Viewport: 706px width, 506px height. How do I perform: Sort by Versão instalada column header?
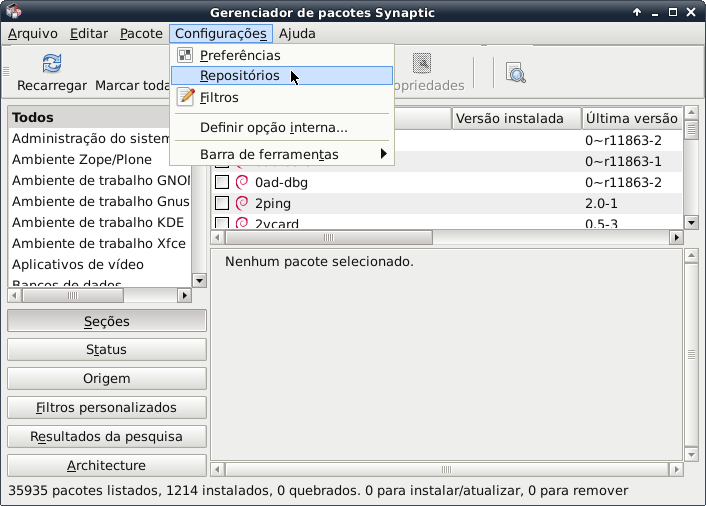516,118
